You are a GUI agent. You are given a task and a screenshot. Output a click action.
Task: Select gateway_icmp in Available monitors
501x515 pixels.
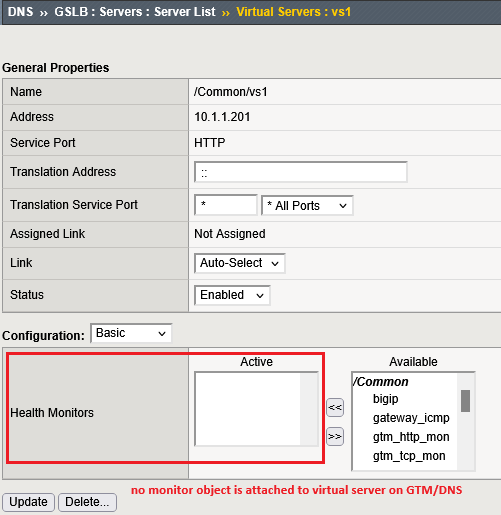coord(411,418)
